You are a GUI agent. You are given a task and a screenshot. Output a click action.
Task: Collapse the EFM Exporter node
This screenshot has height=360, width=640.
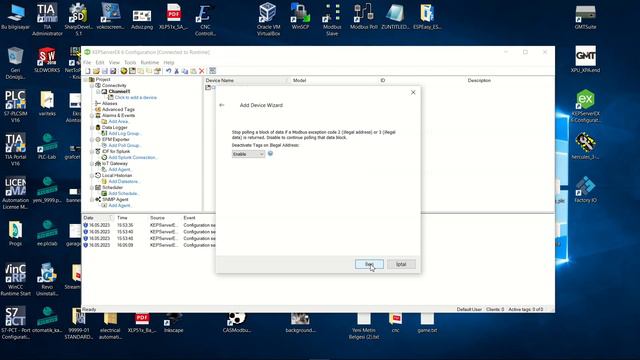pos(92,140)
